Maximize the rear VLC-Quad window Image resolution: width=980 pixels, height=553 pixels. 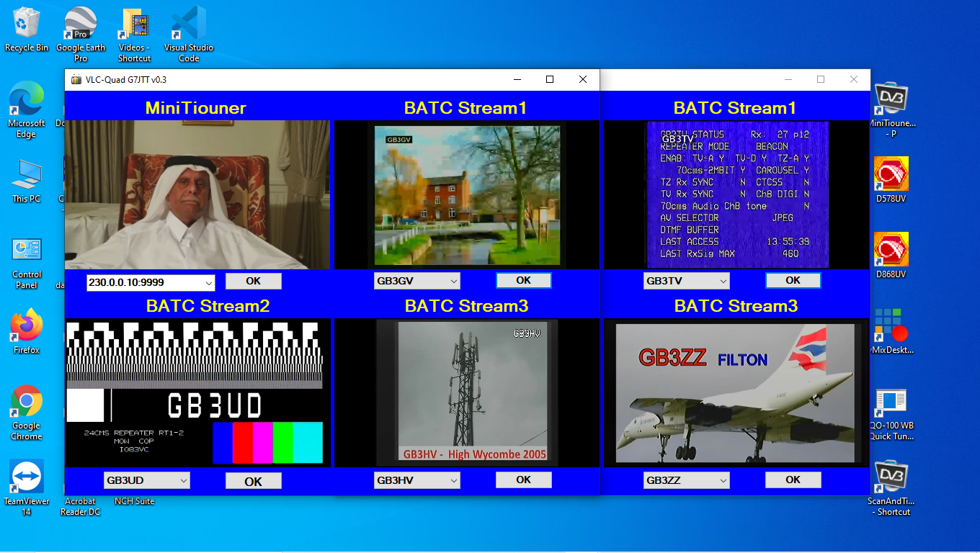[x=820, y=80]
